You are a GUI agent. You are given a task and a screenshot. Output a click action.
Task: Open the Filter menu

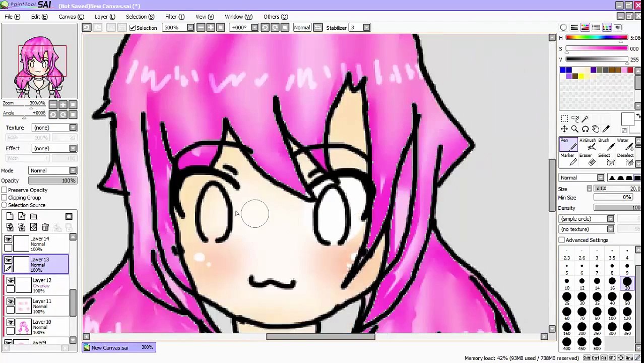175,17
